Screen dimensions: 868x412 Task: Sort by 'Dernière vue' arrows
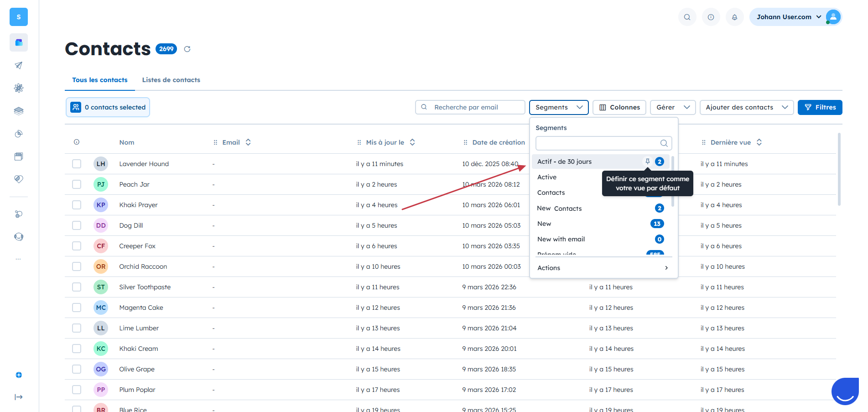(x=759, y=142)
